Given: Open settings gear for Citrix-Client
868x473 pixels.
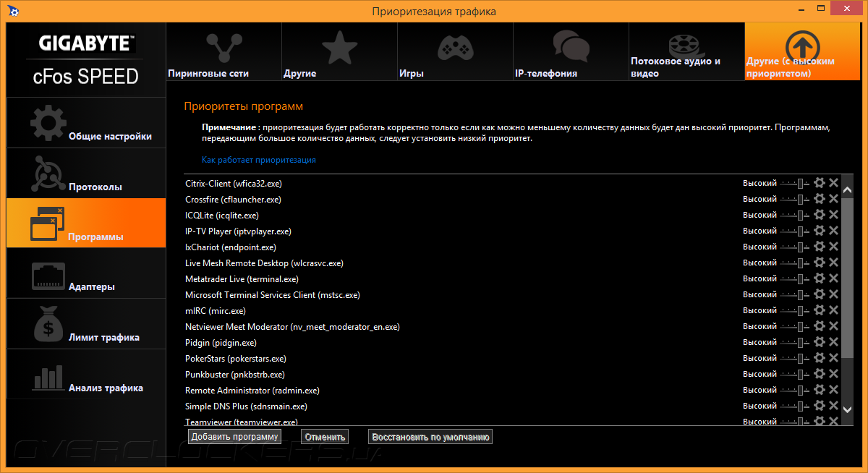Looking at the screenshot, I should pos(820,183).
